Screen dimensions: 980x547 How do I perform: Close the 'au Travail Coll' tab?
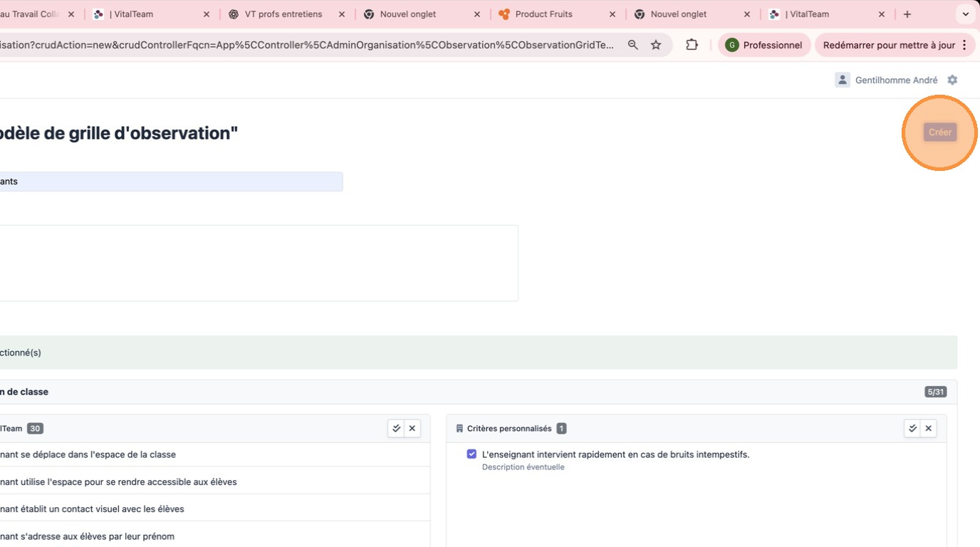(71, 14)
